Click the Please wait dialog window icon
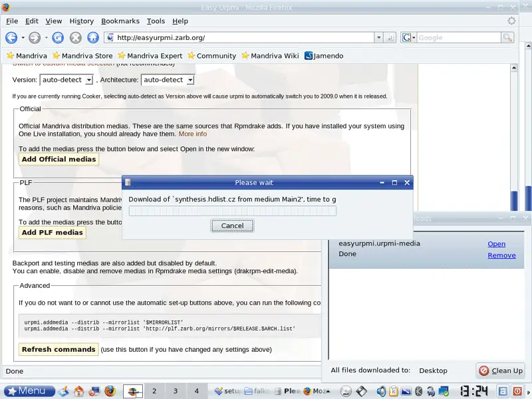The height and width of the screenshot is (399, 532). coord(128,182)
